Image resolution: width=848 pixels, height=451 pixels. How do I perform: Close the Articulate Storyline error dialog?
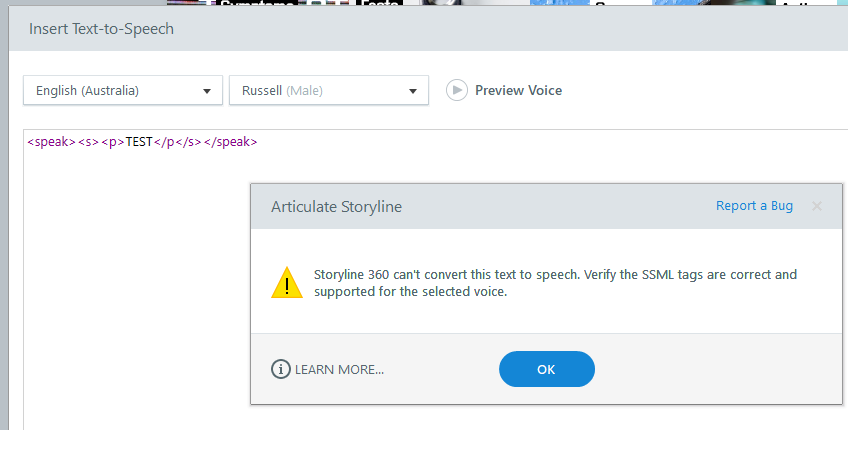coord(817,206)
